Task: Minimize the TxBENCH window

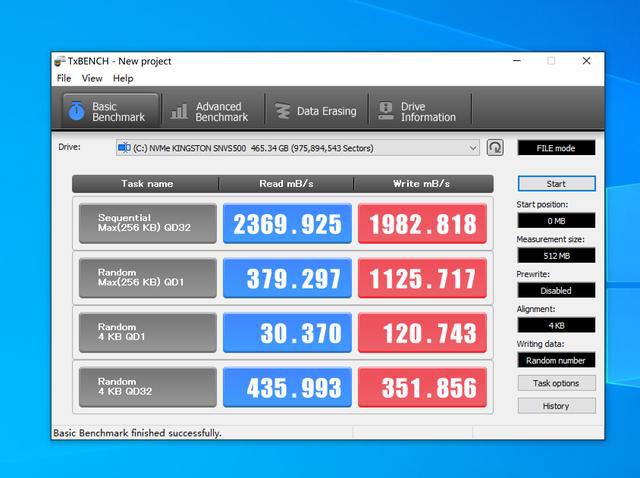Action: click(517, 61)
